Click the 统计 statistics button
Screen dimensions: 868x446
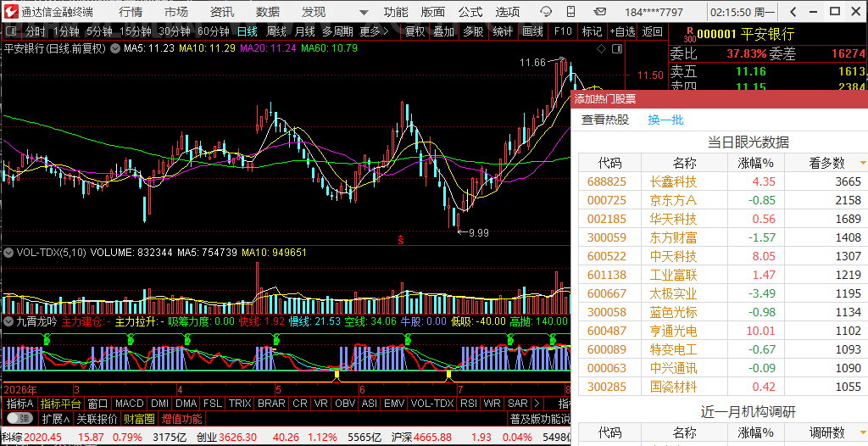pos(503,31)
